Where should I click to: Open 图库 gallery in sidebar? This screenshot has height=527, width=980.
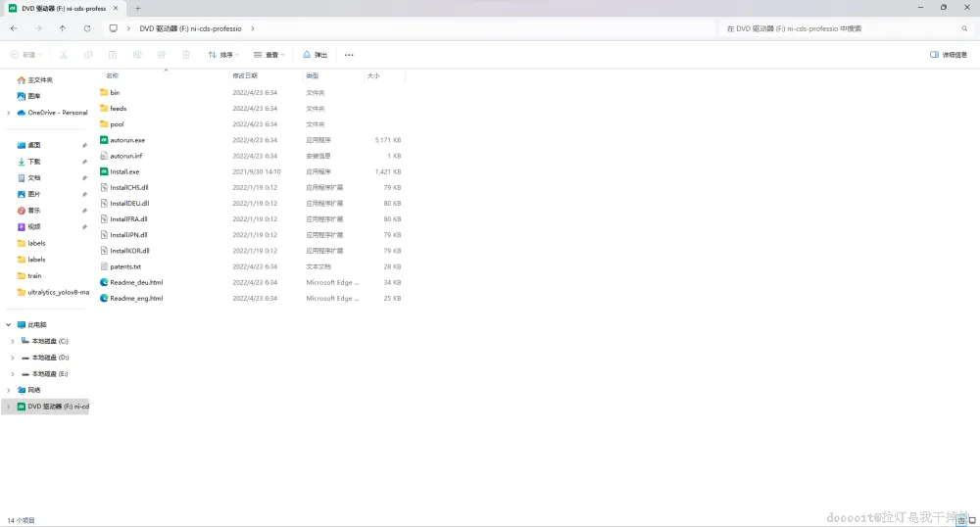point(28,96)
